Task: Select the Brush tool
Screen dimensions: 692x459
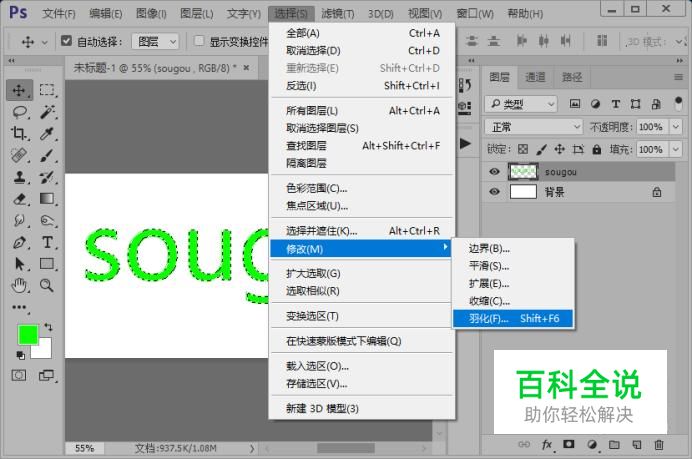Action: coord(47,155)
